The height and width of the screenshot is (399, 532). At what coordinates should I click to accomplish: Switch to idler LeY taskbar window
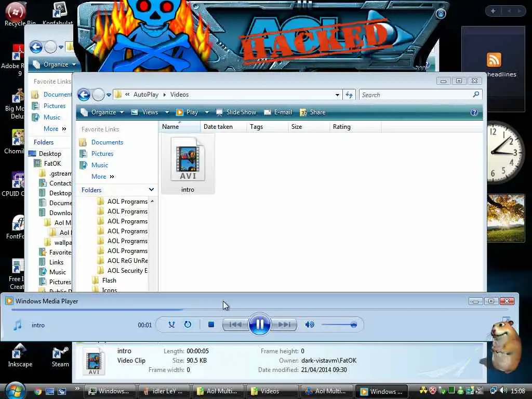[x=164, y=392]
